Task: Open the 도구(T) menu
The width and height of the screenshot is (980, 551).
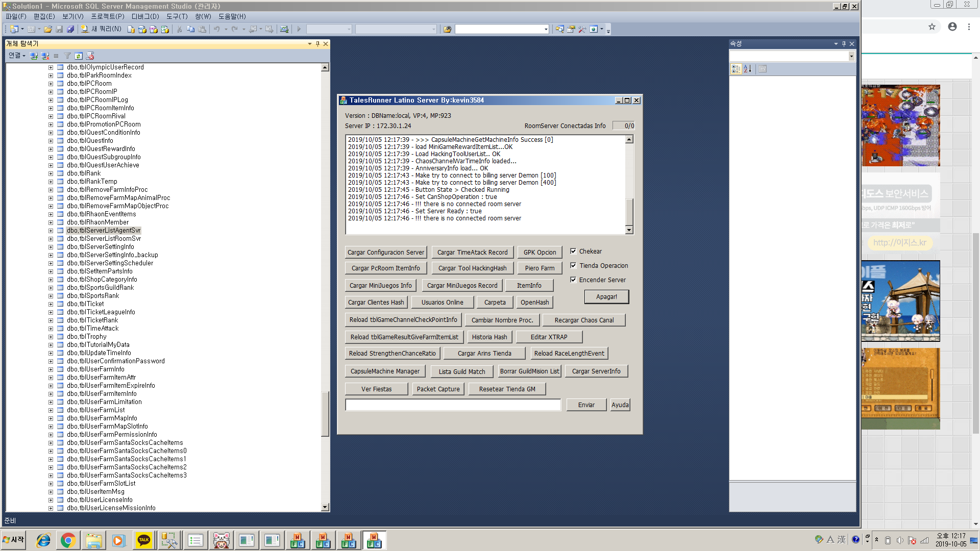Action: click(177, 16)
